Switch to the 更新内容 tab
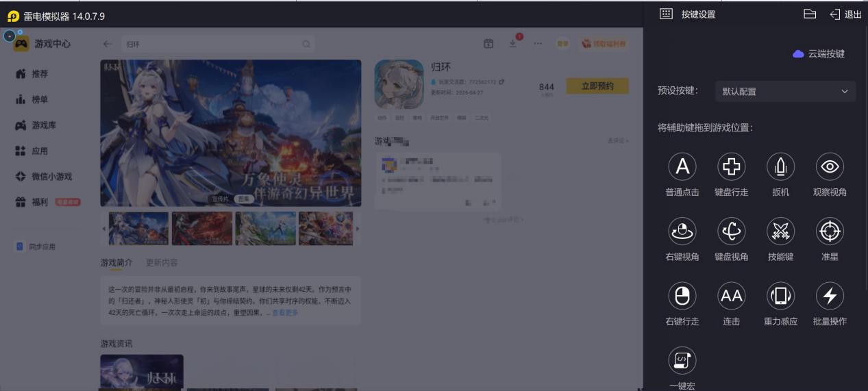 tap(162, 262)
